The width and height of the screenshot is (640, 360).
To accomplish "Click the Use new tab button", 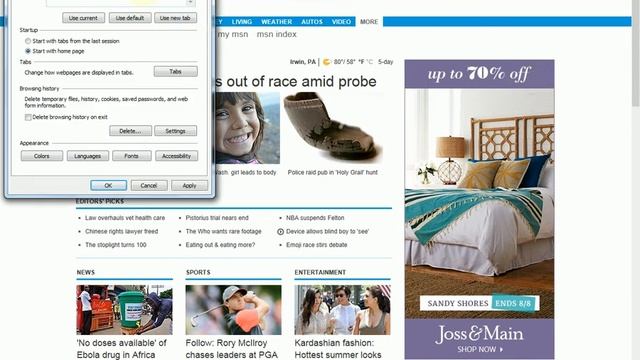I will tap(175, 18).
